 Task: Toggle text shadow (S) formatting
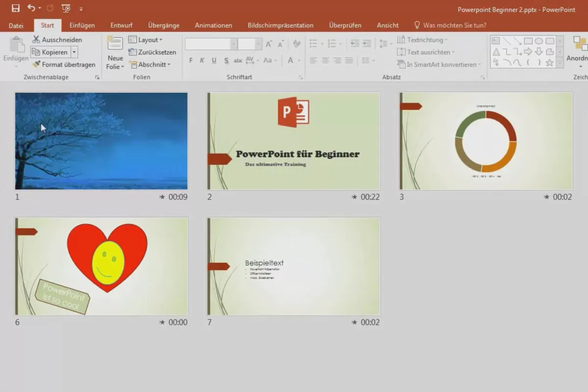pyautogui.click(x=226, y=61)
